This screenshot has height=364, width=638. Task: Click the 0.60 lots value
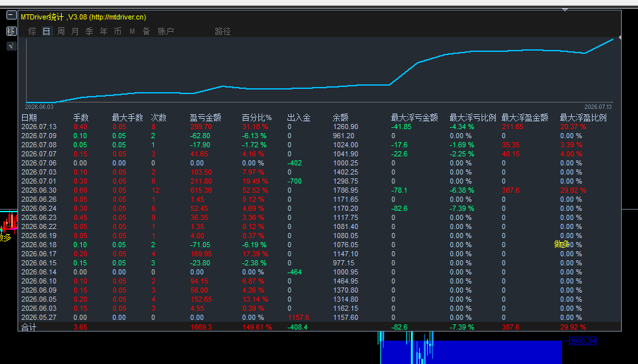[80, 190]
